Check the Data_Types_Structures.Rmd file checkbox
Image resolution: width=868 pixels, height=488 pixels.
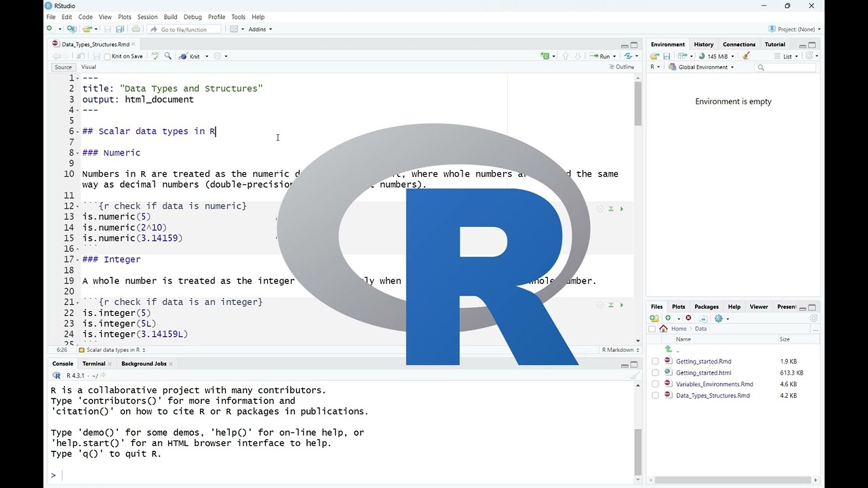tap(655, 396)
